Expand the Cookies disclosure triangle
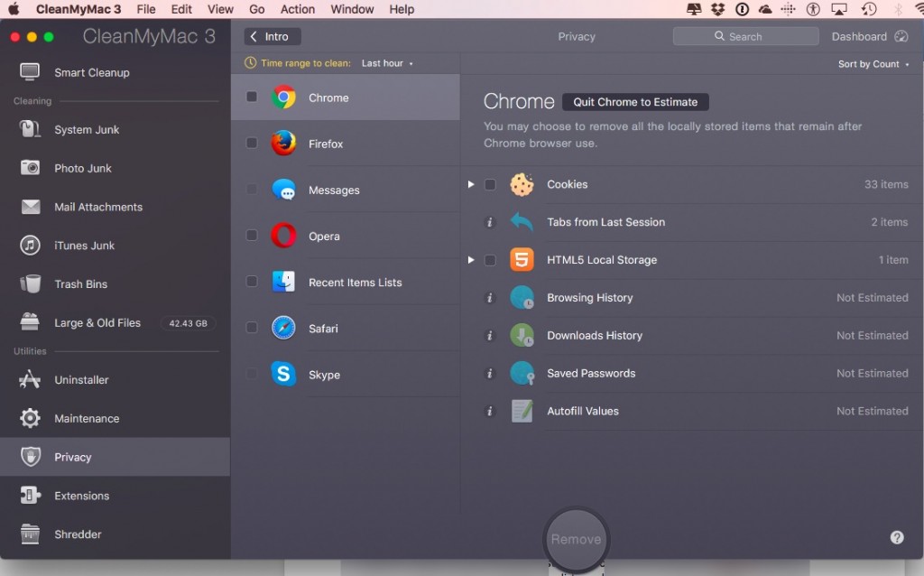Viewport: 924px width, 576px height. click(x=471, y=184)
